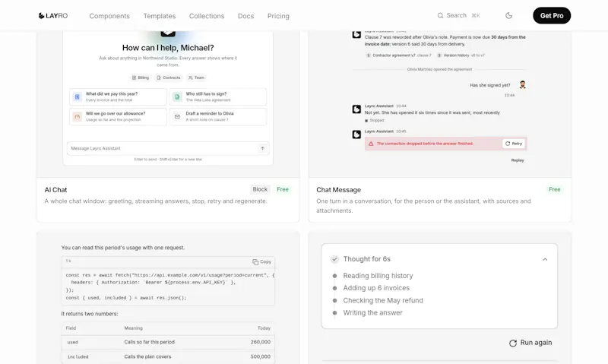Click the 'Has she signed yet?' message
Image resolution: width=608 pixels, height=364 pixels.
pyautogui.click(x=489, y=85)
